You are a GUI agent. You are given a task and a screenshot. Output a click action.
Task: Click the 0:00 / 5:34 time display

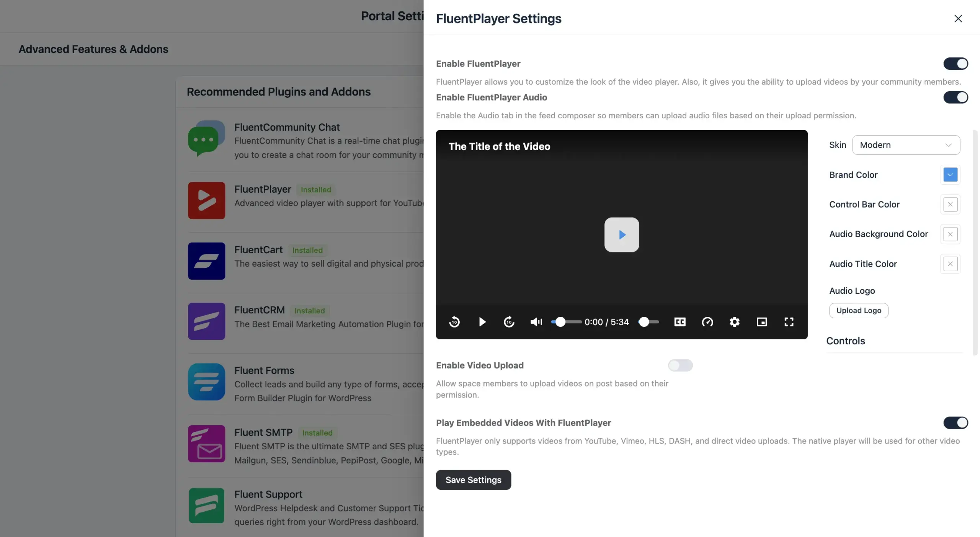(606, 322)
